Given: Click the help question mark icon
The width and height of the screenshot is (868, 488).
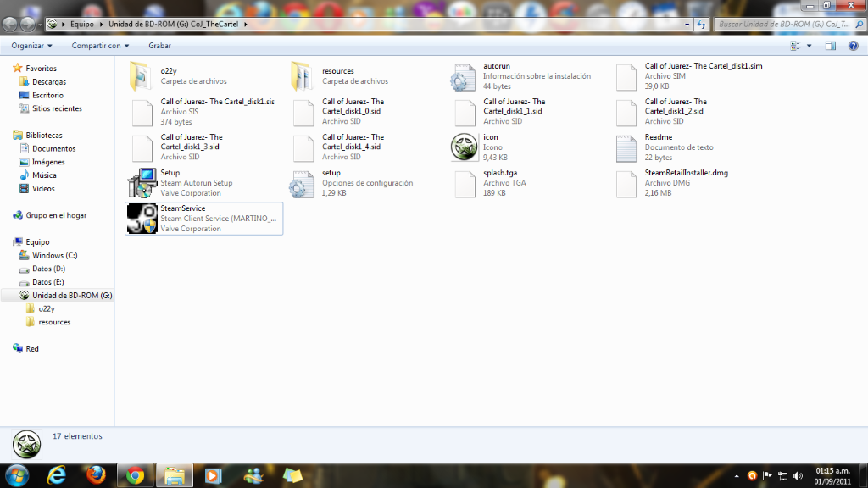Looking at the screenshot, I should [853, 46].
